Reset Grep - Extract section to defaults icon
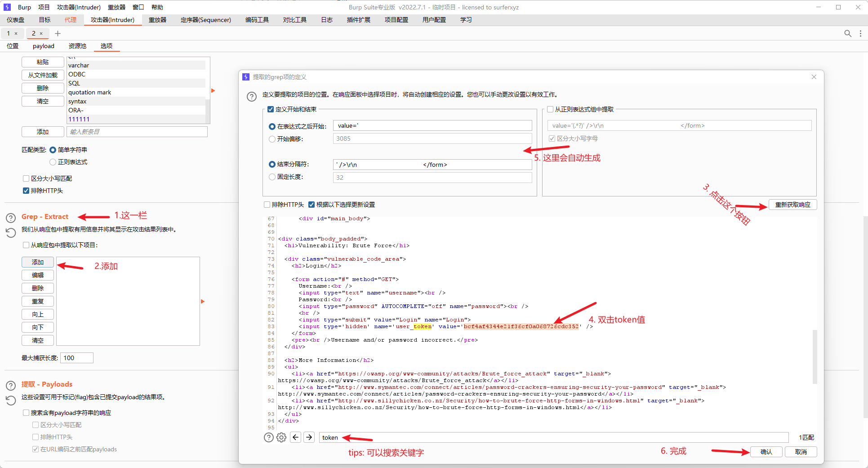The image size is (868, 468). (x=11, y=232)
